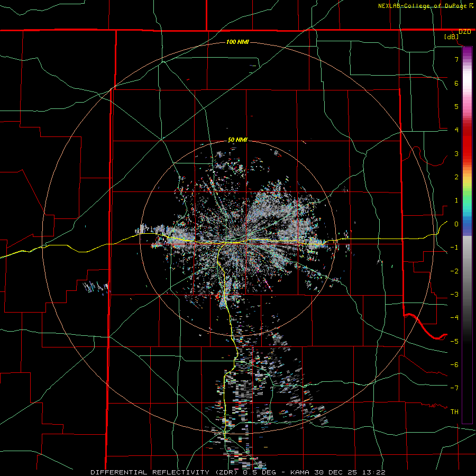Click the [dB] unit label
Viewport: 476px width, 476px height.
click(x=452, y=37)
